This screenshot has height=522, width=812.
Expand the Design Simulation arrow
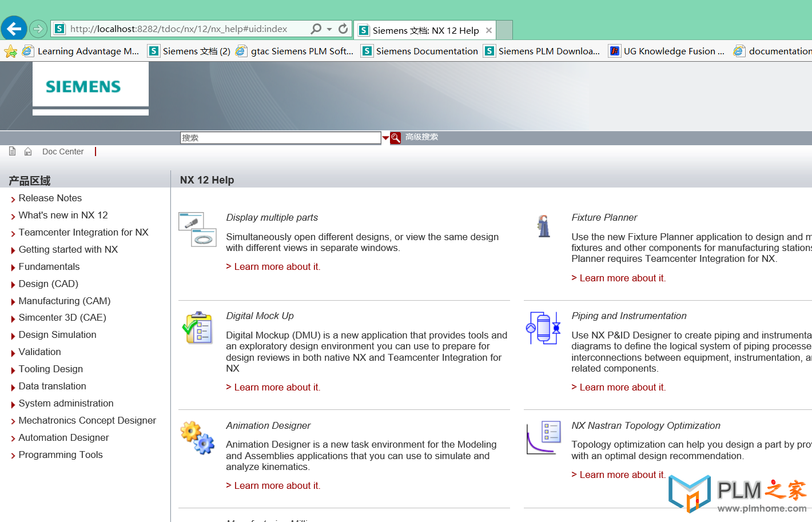[13, 336]
